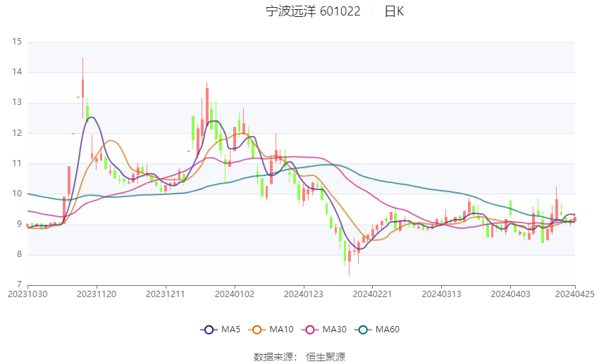This screenshot has width=599, height=364.
Task: Toggle the MA5 legend marker
Action: [209, 330]
